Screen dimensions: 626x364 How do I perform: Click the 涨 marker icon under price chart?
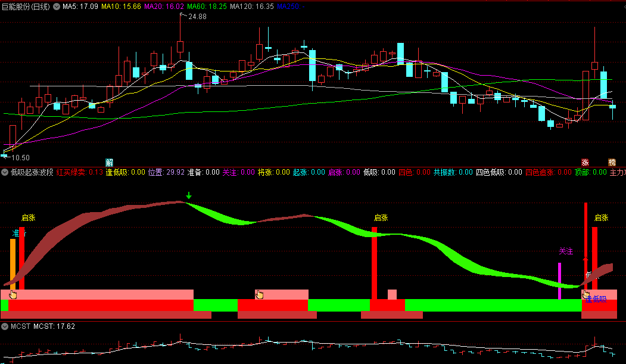[x=585, y=163]
